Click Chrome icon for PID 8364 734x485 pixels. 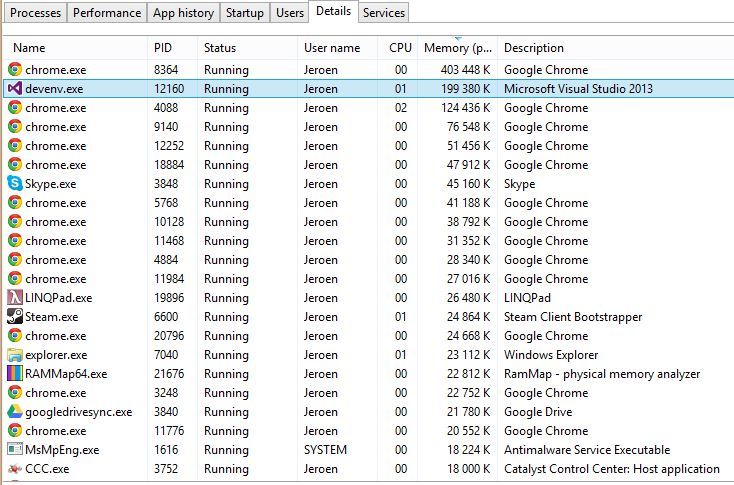pos(15,69)
